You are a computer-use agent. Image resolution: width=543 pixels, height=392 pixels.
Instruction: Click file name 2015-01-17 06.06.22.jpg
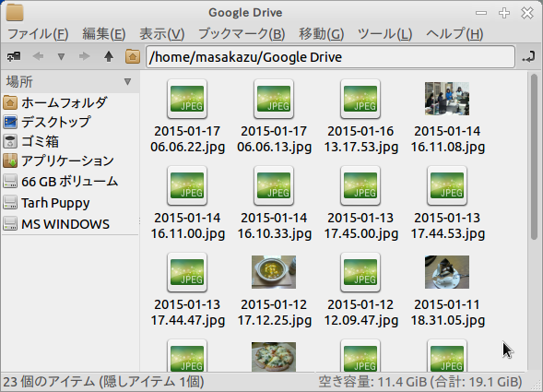187,139
